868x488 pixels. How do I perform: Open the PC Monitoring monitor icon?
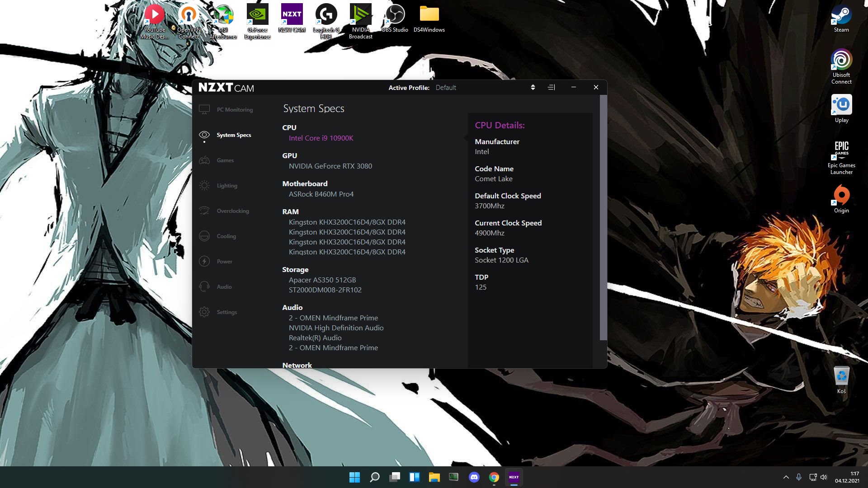204,110
